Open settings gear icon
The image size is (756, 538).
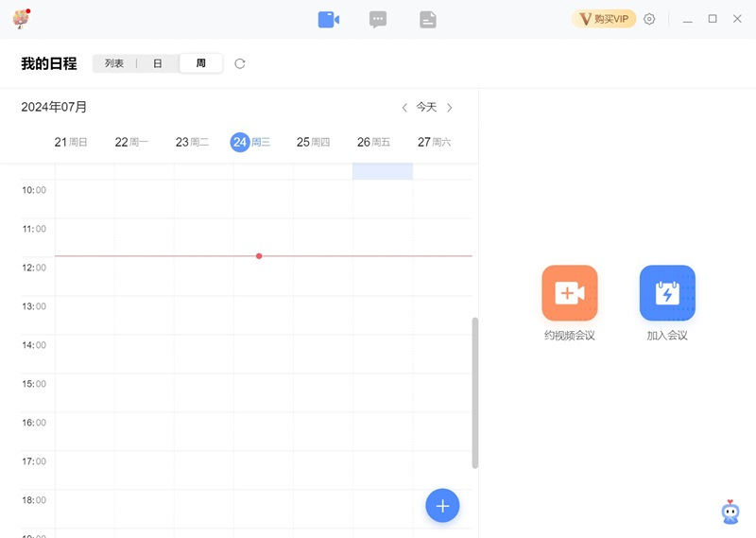click(x=649, y=19)
